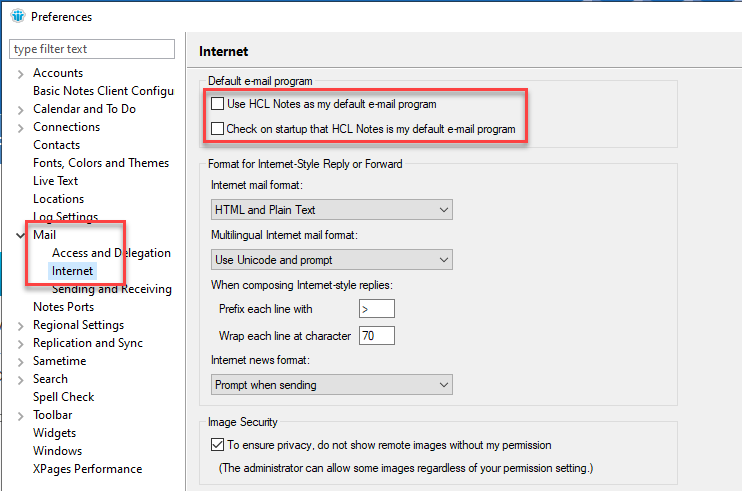Expand the Accounts tree node

[20, 74]
